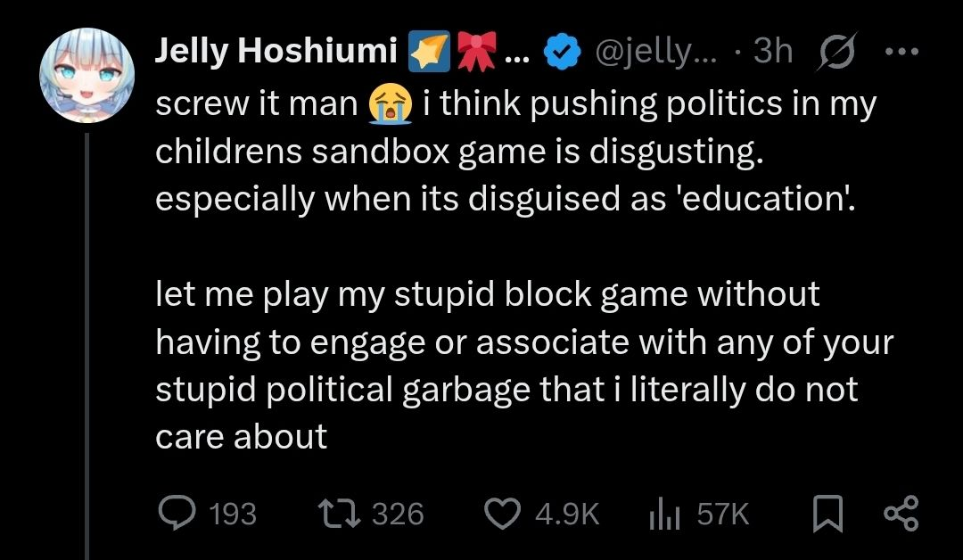The image size is (963, 560).
Task: Click the blue verified checkmark badge
Action: [x=560, y=53]
